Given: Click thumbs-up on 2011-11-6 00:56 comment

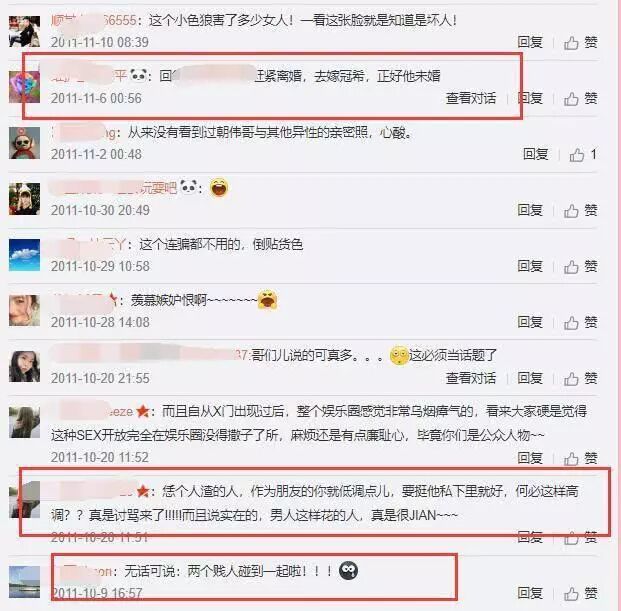Looking at the screenshot, I should pyautogui.click(x=581, y=98).
